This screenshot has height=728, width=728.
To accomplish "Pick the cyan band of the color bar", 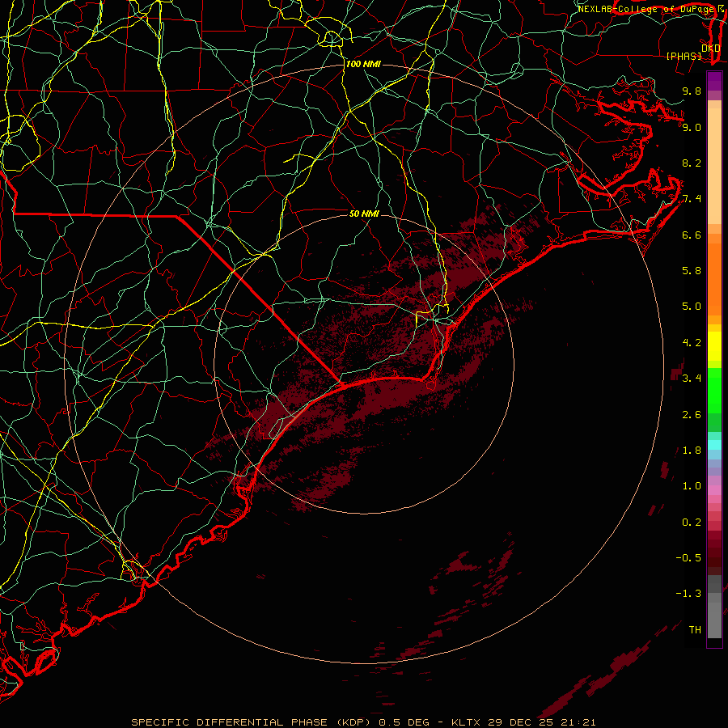I will [x=714, y=445].
